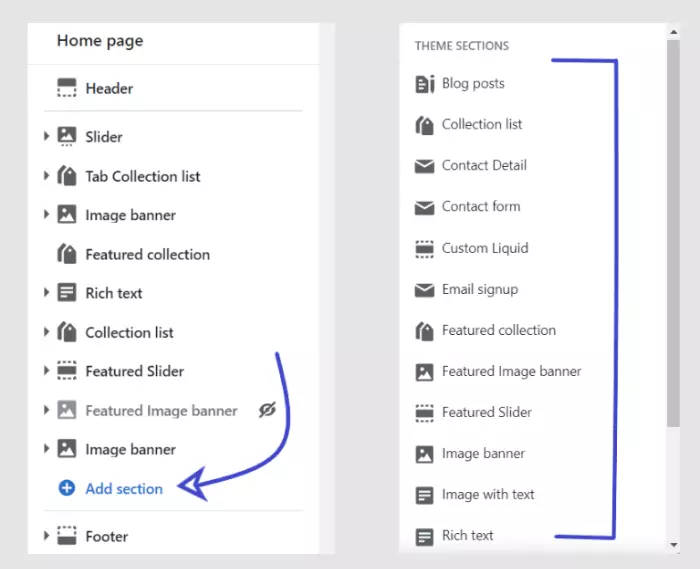Expand the hidden Featured Image banner section
The height and width of the screenshot is (569, 700).
(x=46, y=410)
